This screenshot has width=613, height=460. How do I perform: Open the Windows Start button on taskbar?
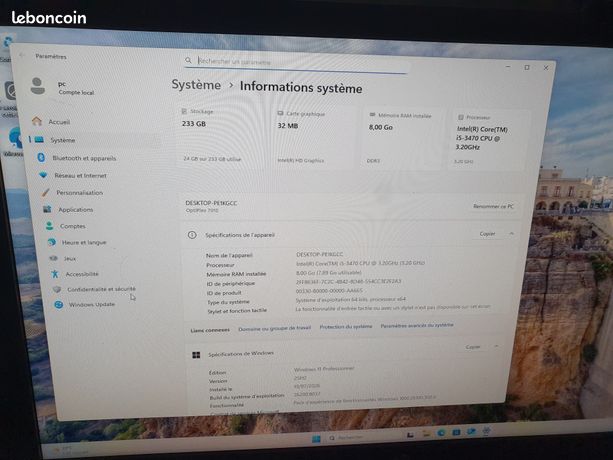[316, 439]
